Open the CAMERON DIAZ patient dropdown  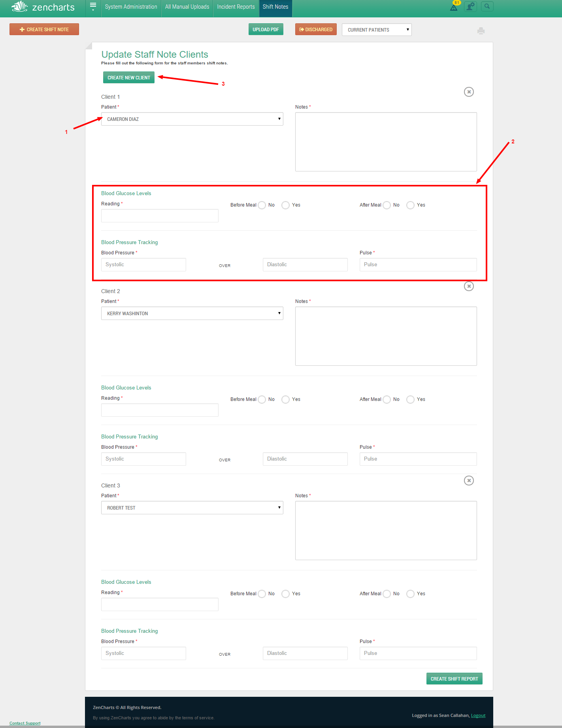click(x=192, y=119)
